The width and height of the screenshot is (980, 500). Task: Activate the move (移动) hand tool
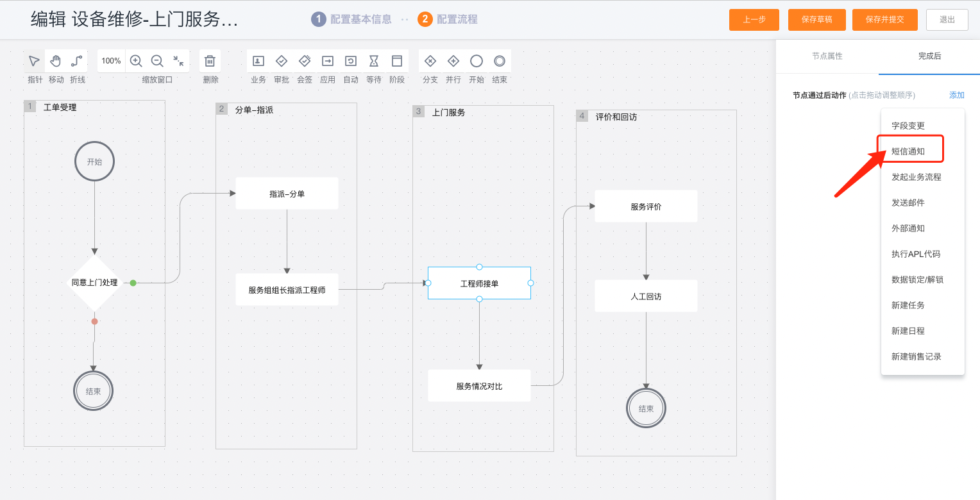point(56,61)
